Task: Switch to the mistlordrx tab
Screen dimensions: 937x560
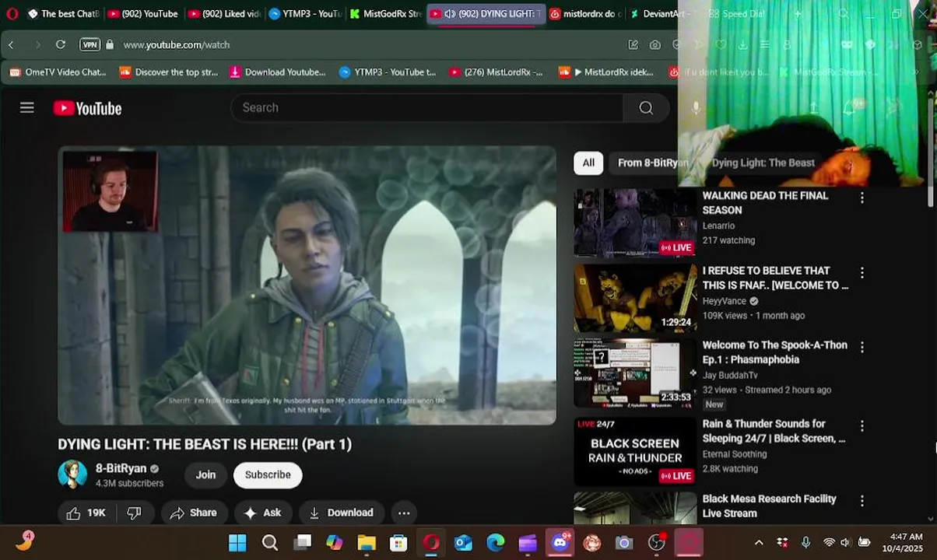Action: click(585, 13)
